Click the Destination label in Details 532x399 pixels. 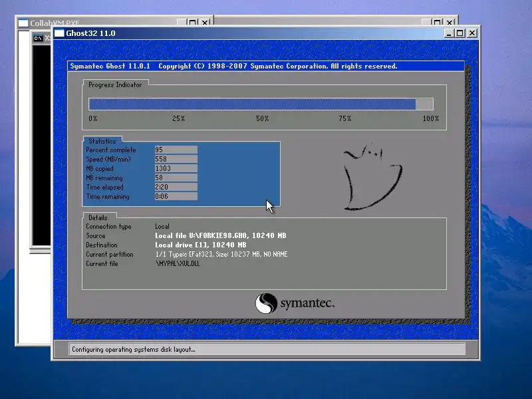[x=102, y=245]
